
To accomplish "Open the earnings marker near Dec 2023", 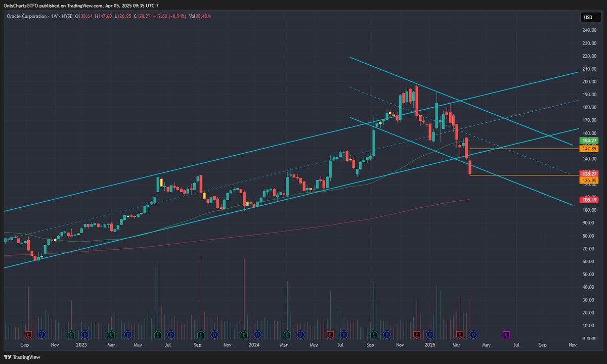I will click(x=244, y=334).
